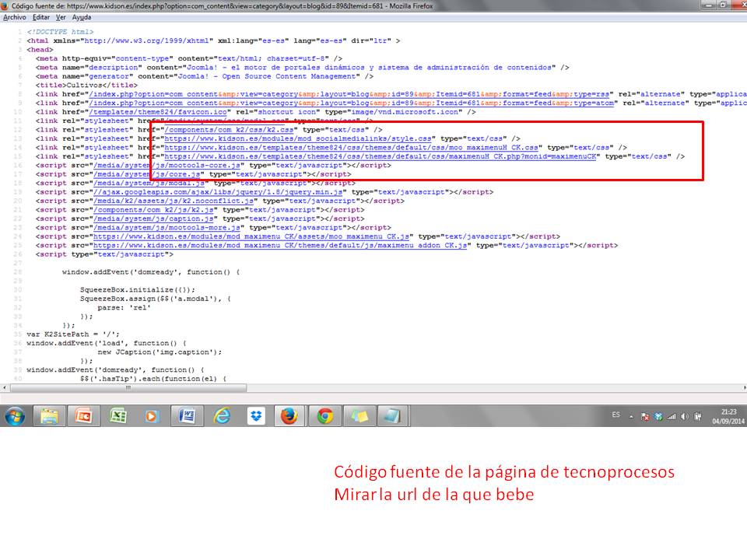Open the Ayuda menu

(82, 17)
